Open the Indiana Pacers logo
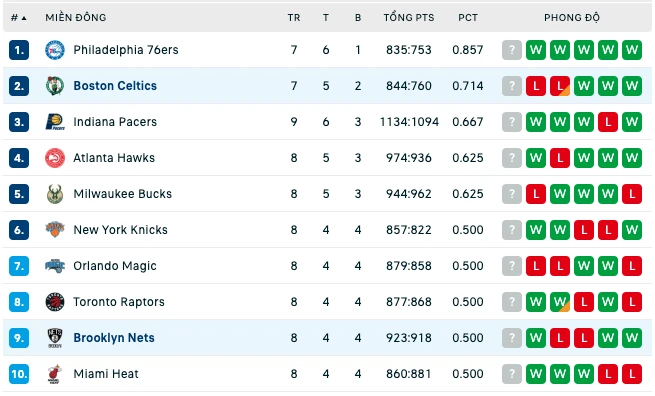 tap(55, 122)
